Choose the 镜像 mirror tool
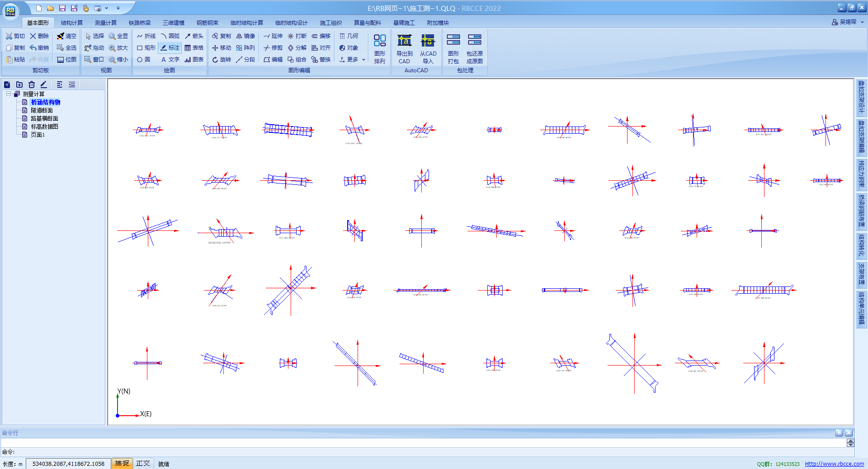 245,36
